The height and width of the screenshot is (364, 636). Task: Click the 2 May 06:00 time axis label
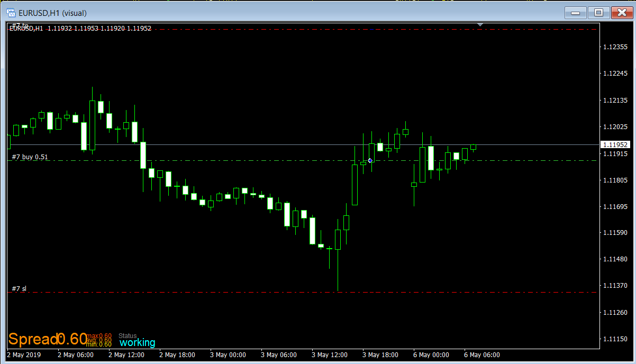click(75, 355)
